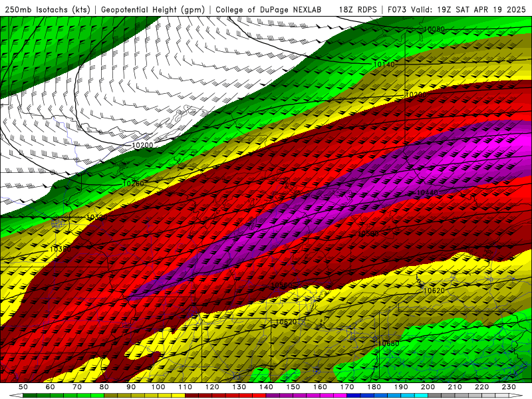This screenshot has height=399, width=532.
Task: Click the 190 knot scale label
Action: click(402, 387)
